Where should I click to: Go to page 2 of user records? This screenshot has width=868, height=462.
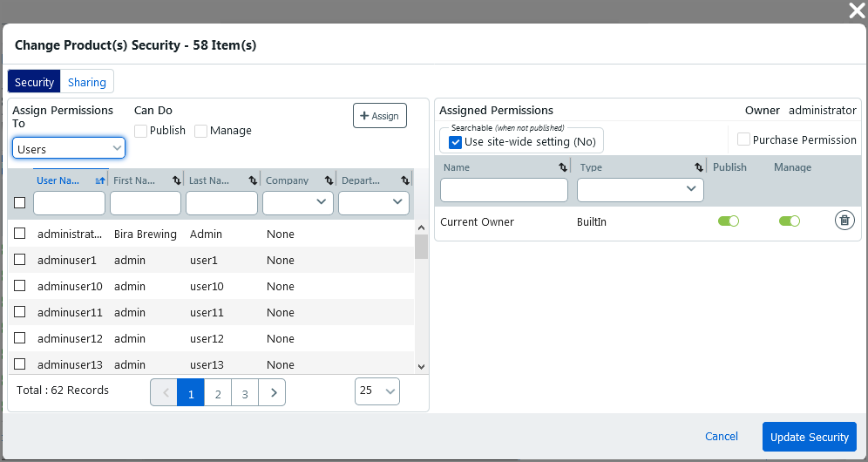[218, 393]
